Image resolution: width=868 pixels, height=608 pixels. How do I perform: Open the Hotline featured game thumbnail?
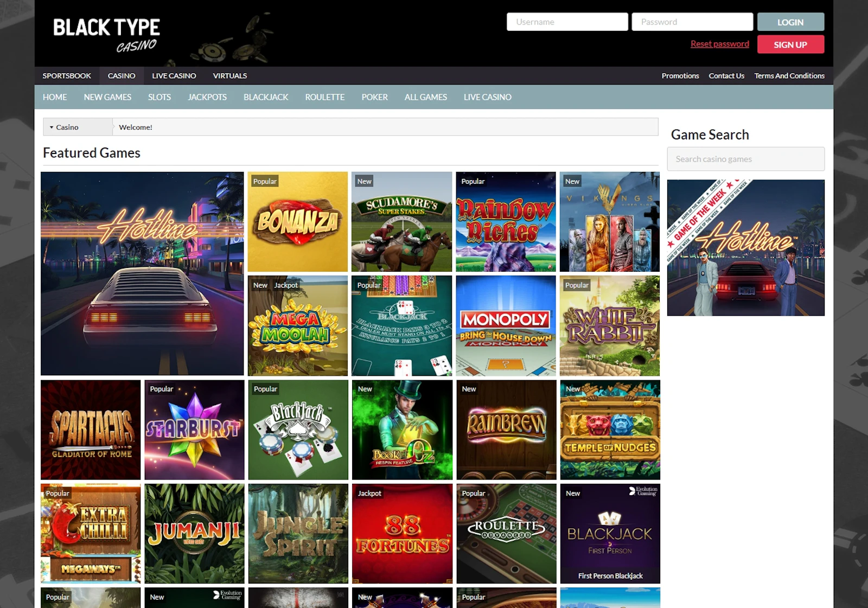142,273
